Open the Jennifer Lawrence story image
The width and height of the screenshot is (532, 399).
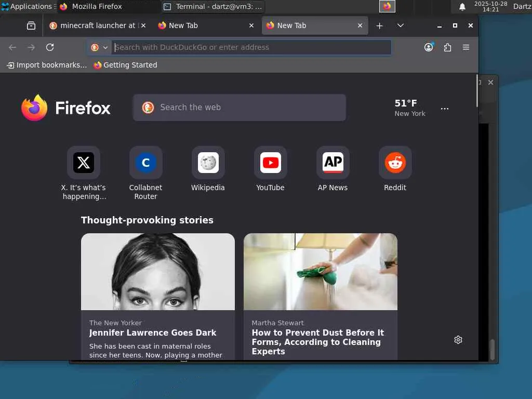158,272
